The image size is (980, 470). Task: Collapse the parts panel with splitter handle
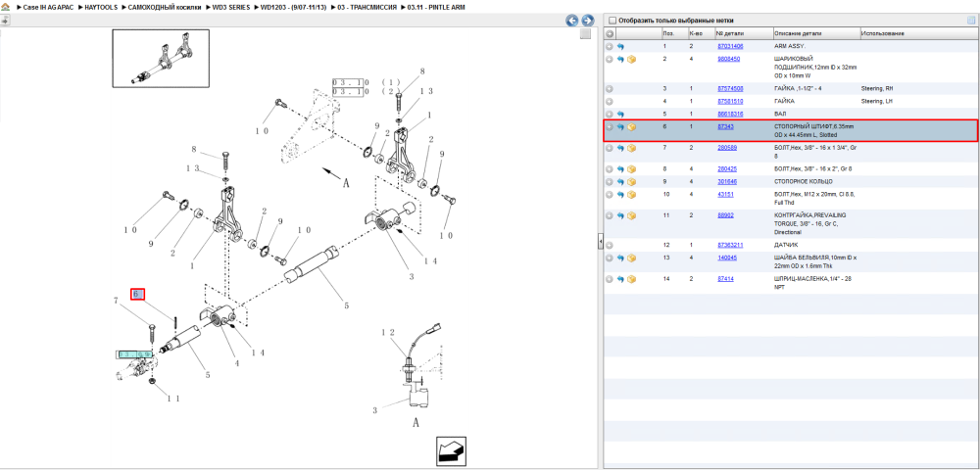pos(600,241)
